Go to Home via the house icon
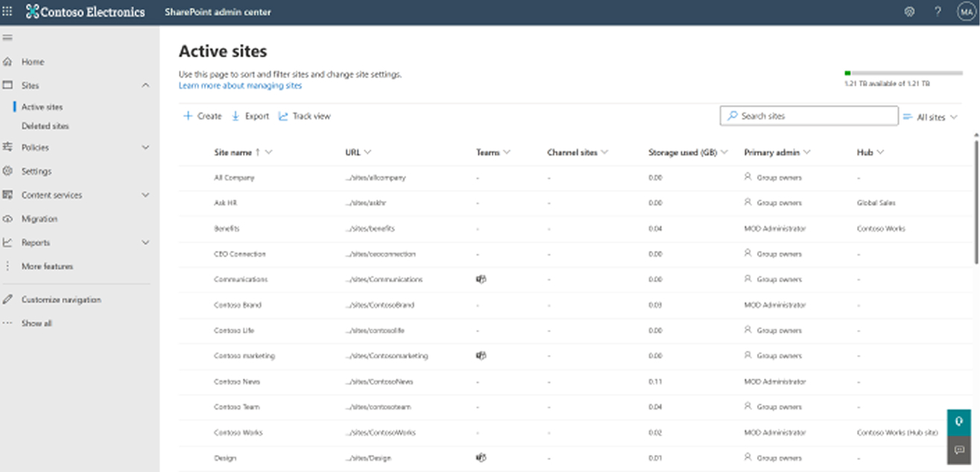 (x=7, y=62)
